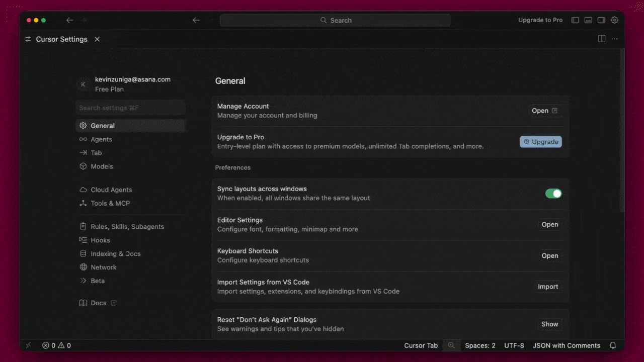Click the Upgrade button
The width and height of the screenshot is (644, 362).
[541, 142]
